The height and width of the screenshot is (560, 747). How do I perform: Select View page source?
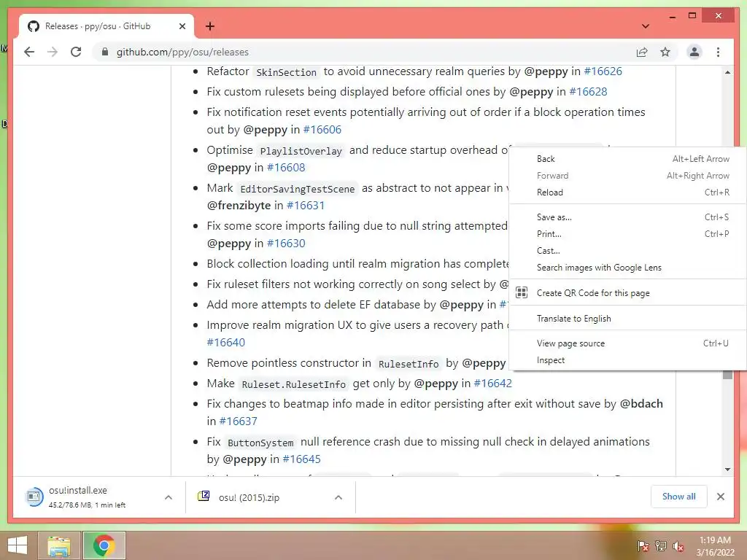point(627,343)
